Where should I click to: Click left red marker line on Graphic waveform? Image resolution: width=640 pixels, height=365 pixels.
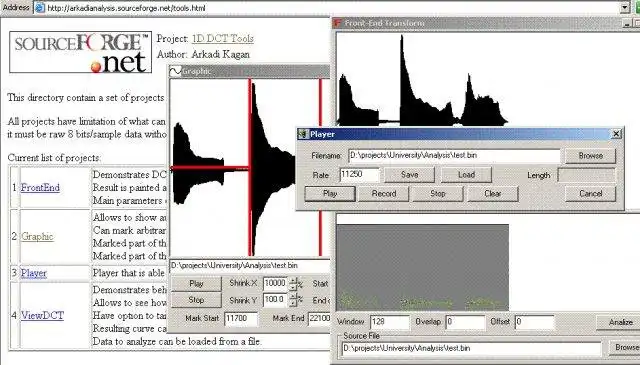tap(250, 167)
